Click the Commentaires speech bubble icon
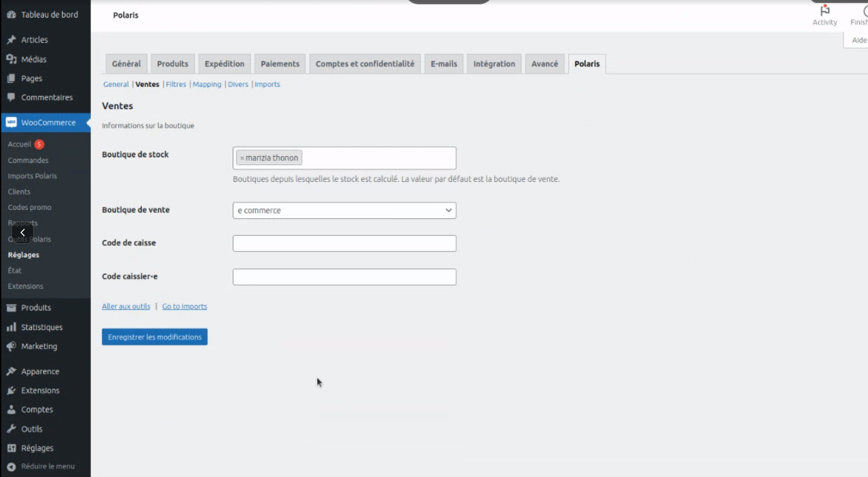This screenshot has width=868, height=477. coord(11,98)
